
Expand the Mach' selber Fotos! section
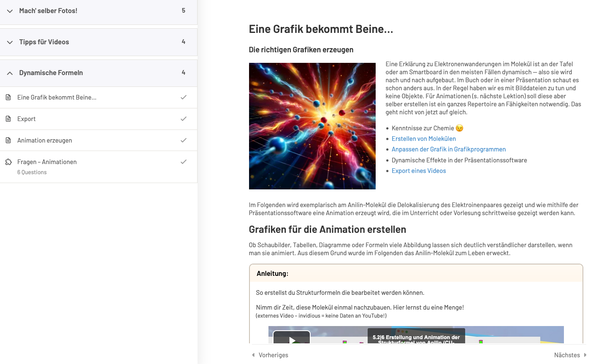pos(10,11)
